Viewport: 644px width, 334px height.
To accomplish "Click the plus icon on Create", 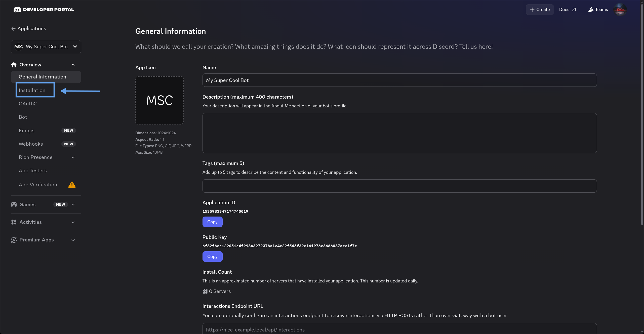I will pyautogui.click(x=532, y=10).
